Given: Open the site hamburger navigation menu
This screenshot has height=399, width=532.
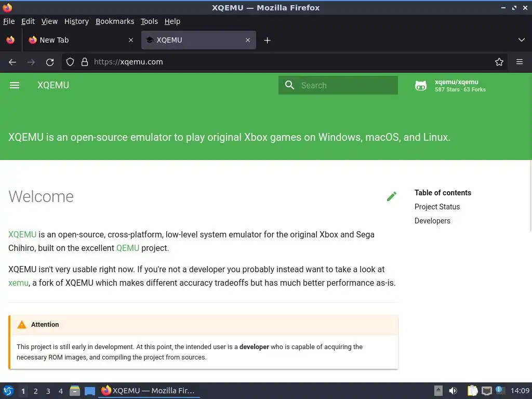Looking at the screenshot, I should click(14, 85).
